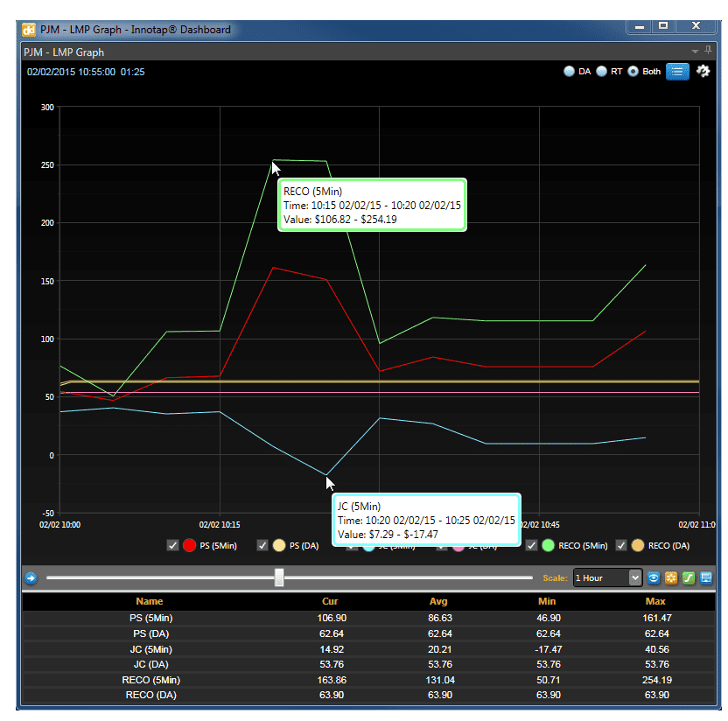Screen dimensions: 728x721
Task: Uncheck the RECO (DA) series checkbox
Action: 621,545
